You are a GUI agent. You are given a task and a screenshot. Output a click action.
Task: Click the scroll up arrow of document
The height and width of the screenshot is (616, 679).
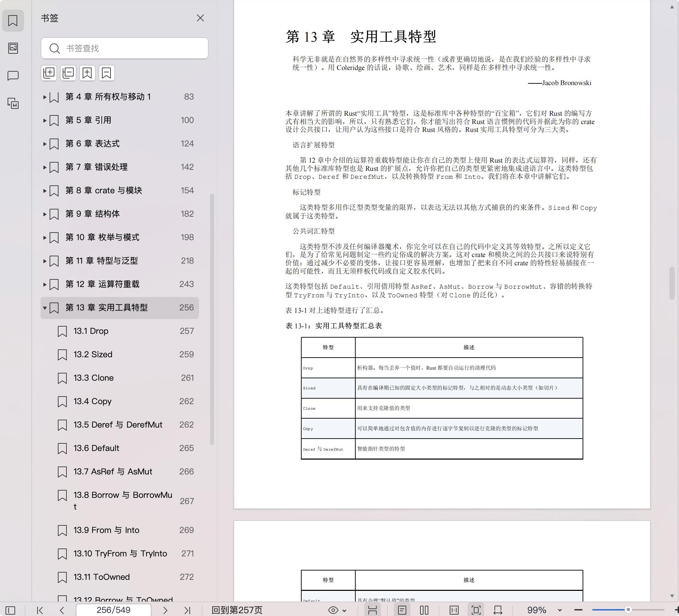click(672, 7)
